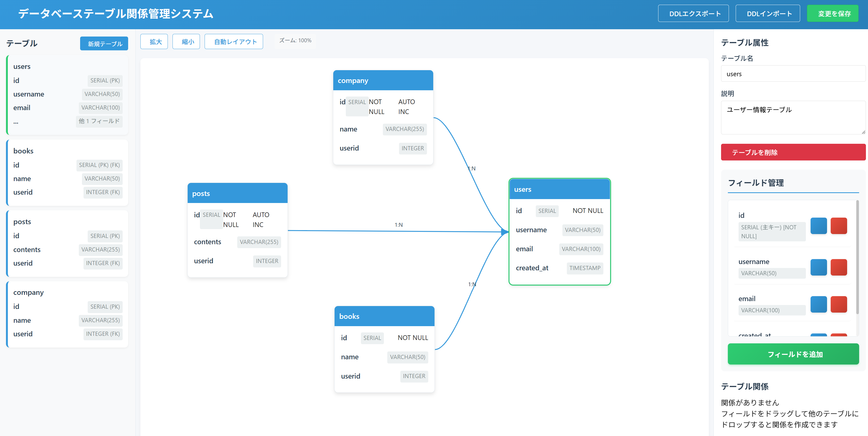The width and height of the screenshot is (868, 436).
Task: Export DDL with the DDLエクスポート button
Action: click(693, 14)
